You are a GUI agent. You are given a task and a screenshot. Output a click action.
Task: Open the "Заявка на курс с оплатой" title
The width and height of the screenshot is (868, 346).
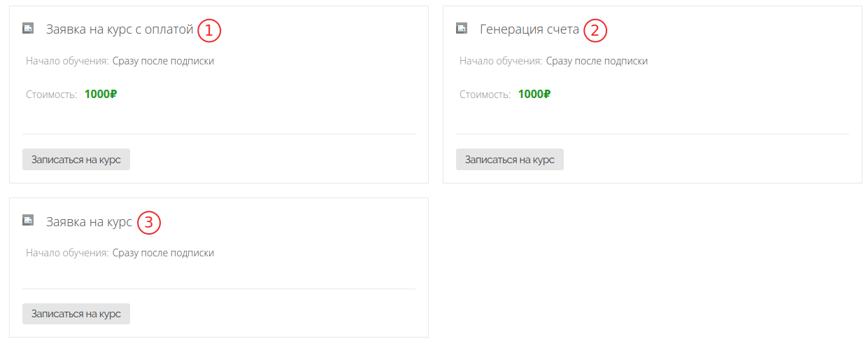tap(120, 29)
